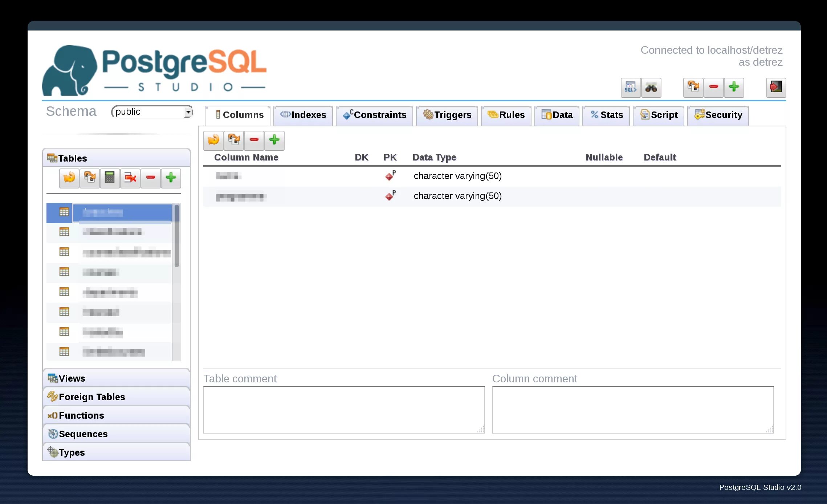827x504 pixels.
Task: Click the Stats tab icon
Action: pyautogui.click(x=594, y=115)
